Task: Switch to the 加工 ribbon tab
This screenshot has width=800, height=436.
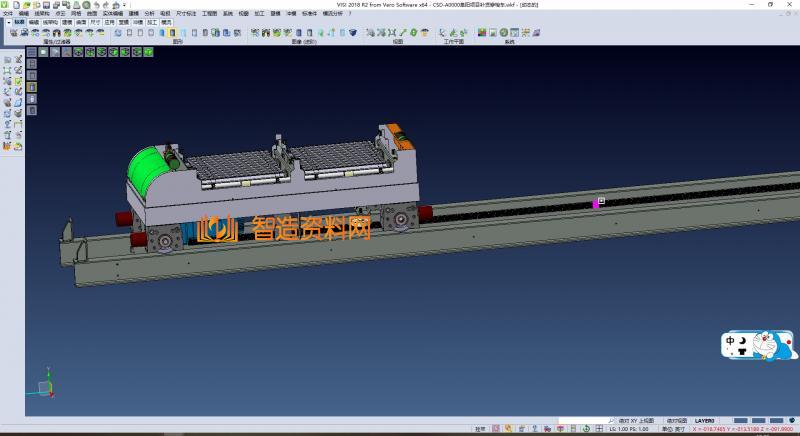Action: pos(152,21)
